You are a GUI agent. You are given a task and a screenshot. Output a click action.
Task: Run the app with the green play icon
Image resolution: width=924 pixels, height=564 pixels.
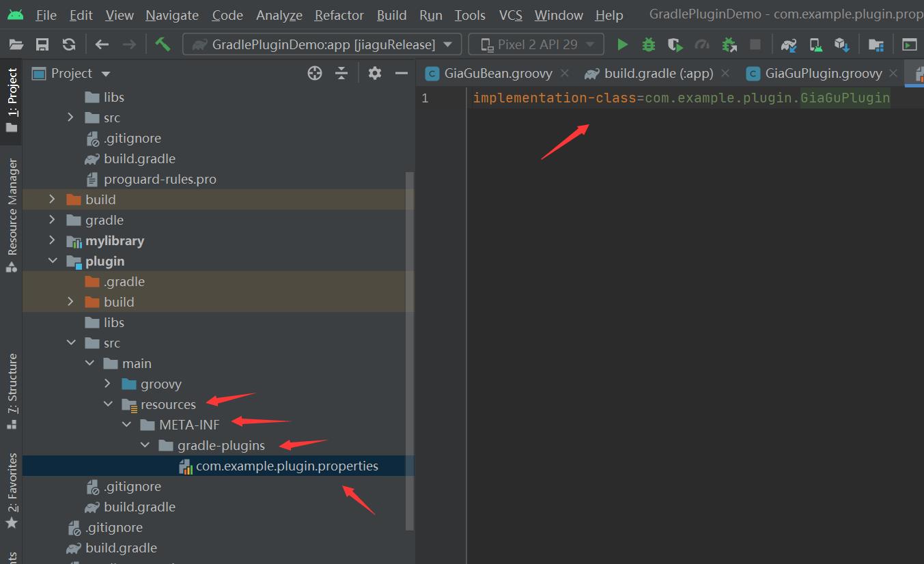tap(622, 44)
